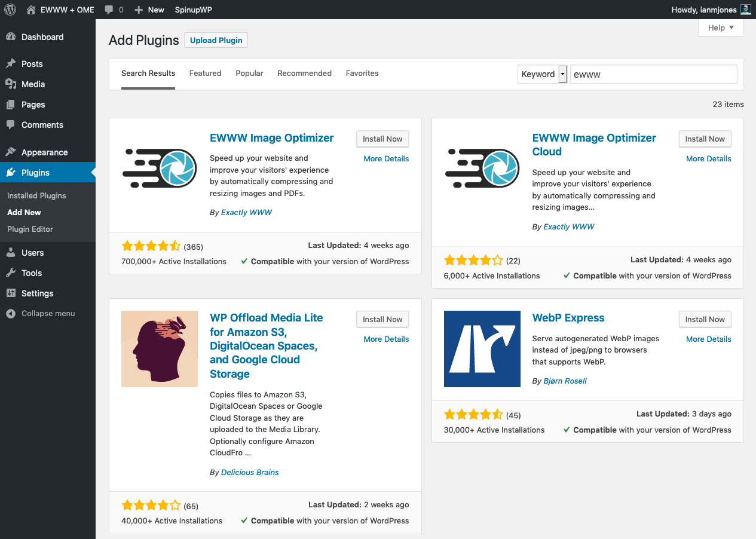Open the user avatar next to ianmjones
The width and height of the screenshot is (756, 539).
(x=746, y=10)
